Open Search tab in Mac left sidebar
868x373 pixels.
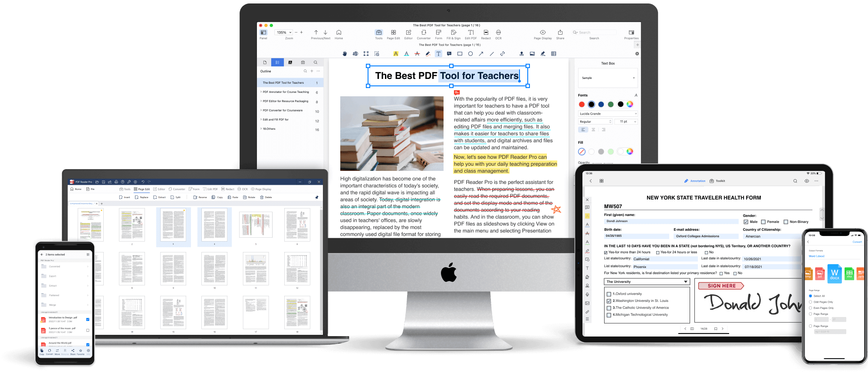[316, 62]
